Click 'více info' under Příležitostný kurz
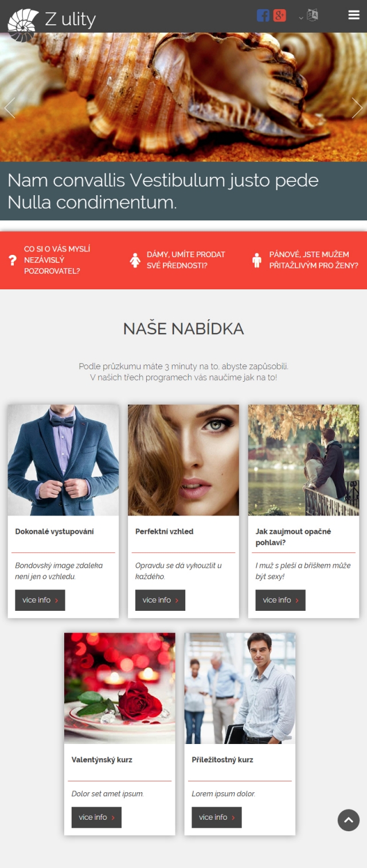 tap(217, 817)
